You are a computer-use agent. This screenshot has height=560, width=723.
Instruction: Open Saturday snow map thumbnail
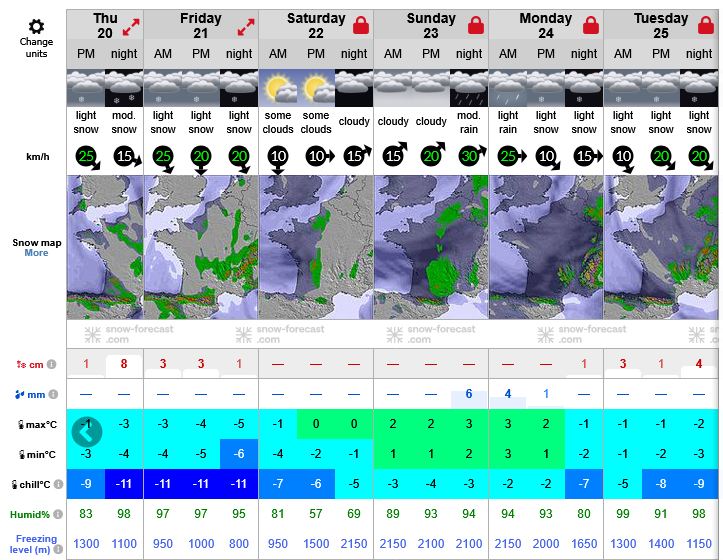[x=316, y=247]
